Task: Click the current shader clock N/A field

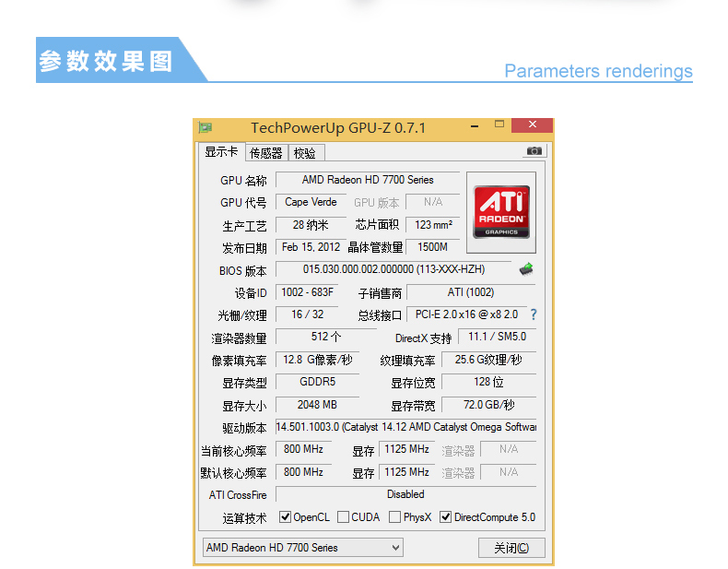Action: [x=509, y=449]
